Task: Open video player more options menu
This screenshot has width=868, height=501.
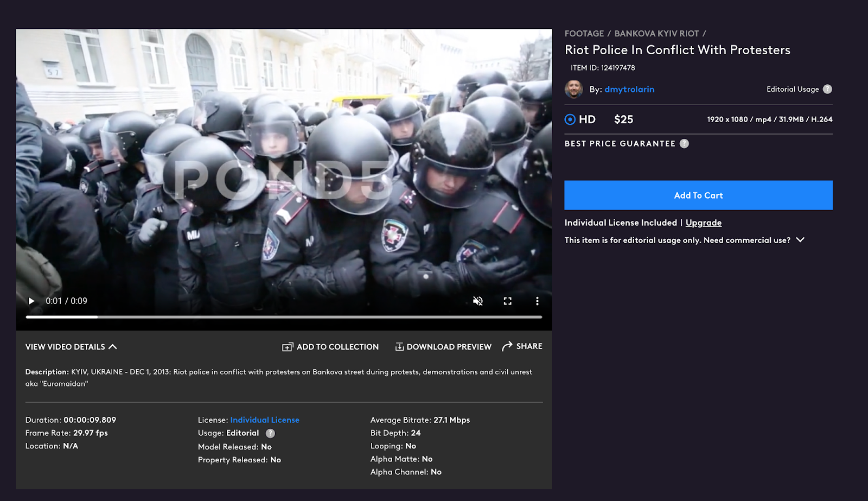Action: [537, 301]
